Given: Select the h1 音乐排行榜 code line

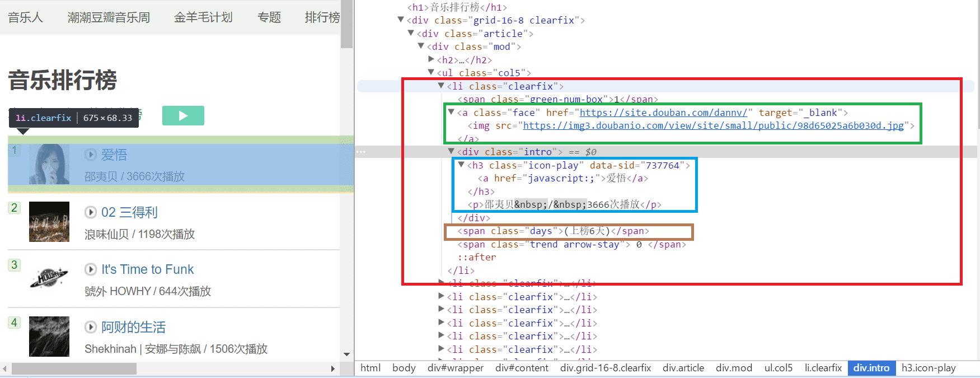Looking at the screenshot, I should tap(457, 7).
